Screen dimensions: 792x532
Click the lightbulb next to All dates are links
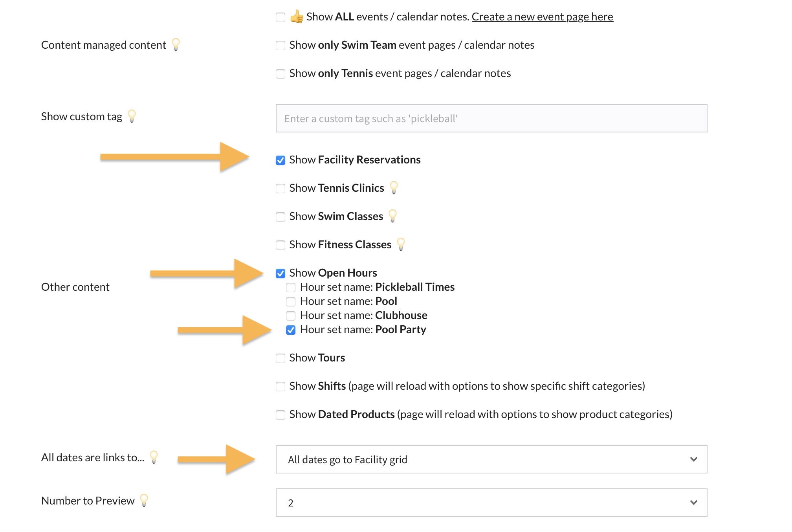tap(154, 457)
